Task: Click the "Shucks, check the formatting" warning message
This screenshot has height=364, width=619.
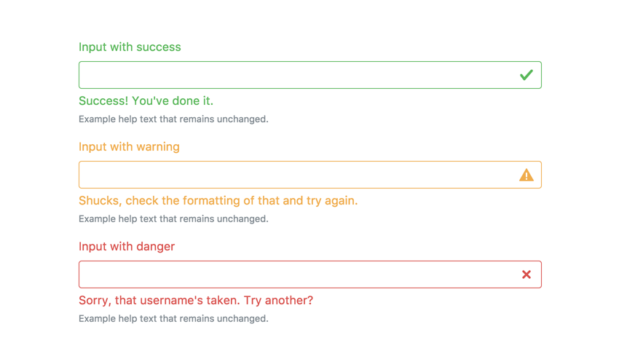Action: (x=218, y=201)
